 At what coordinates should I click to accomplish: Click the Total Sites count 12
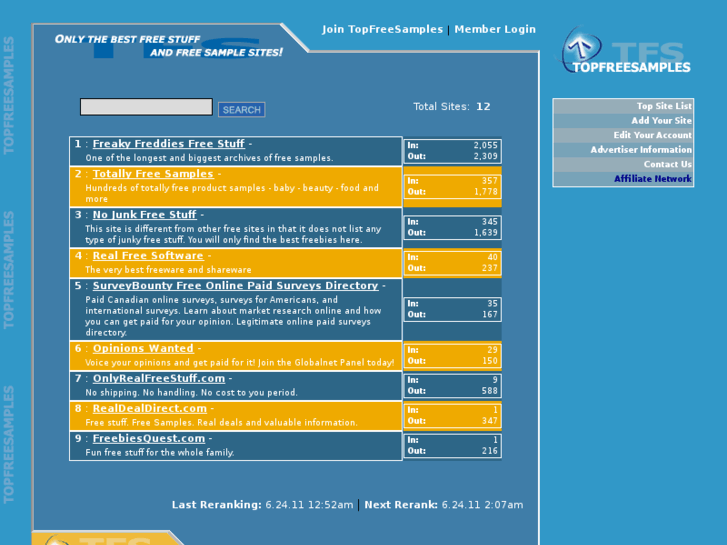pyautogui.click(x=483, y=107)
